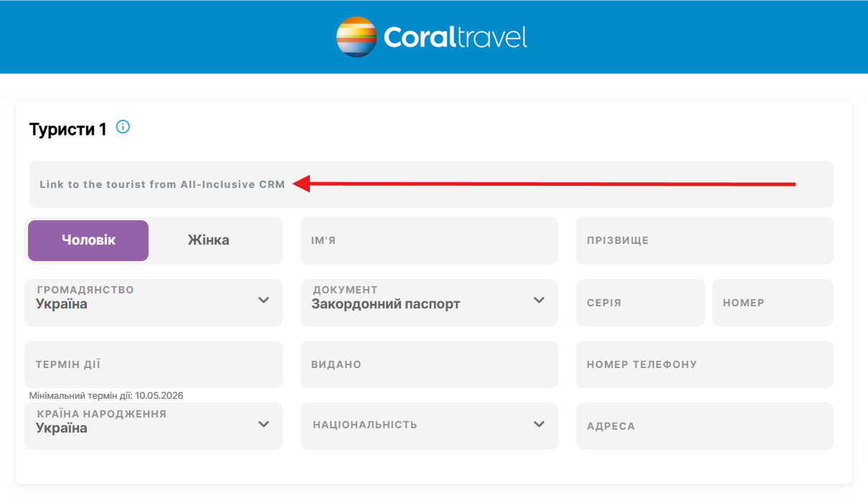868x500 pixels.
Task: Open the info icon next to Туристи 1
Action: pyautogui.click(x=123, y=128)
